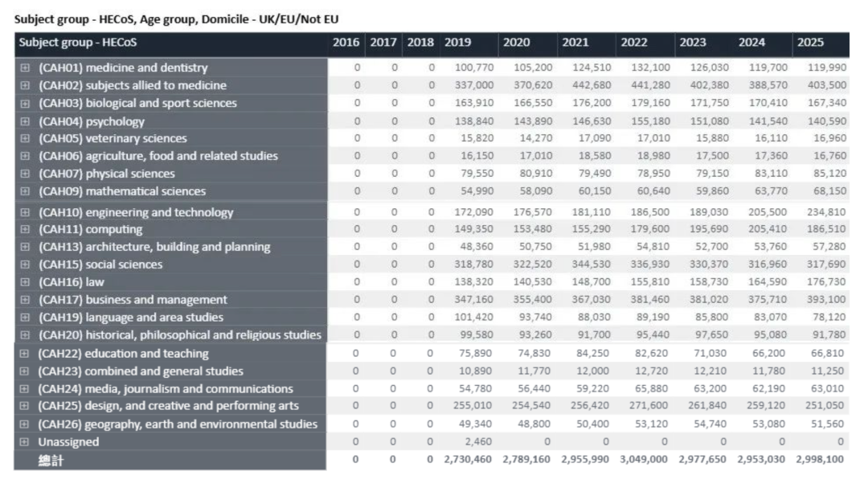Expand the (CAH09) mathematical sciences row

click(x=25, y=191)
